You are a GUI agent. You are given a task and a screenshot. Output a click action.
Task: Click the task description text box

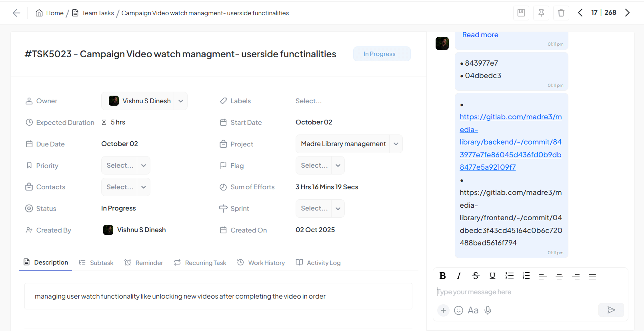pyautogui.click(x=218, y=296)
